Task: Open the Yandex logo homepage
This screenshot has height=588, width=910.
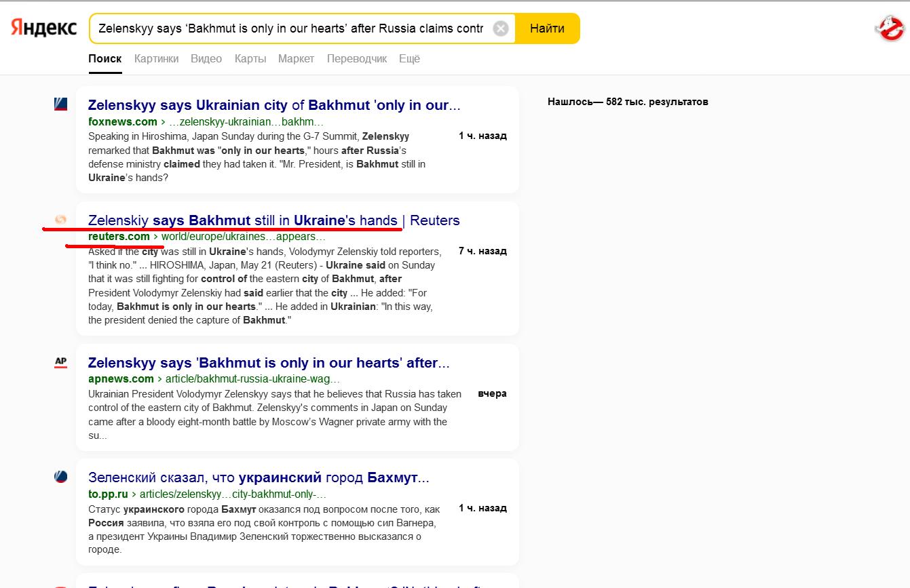Action: click(43, 28)
